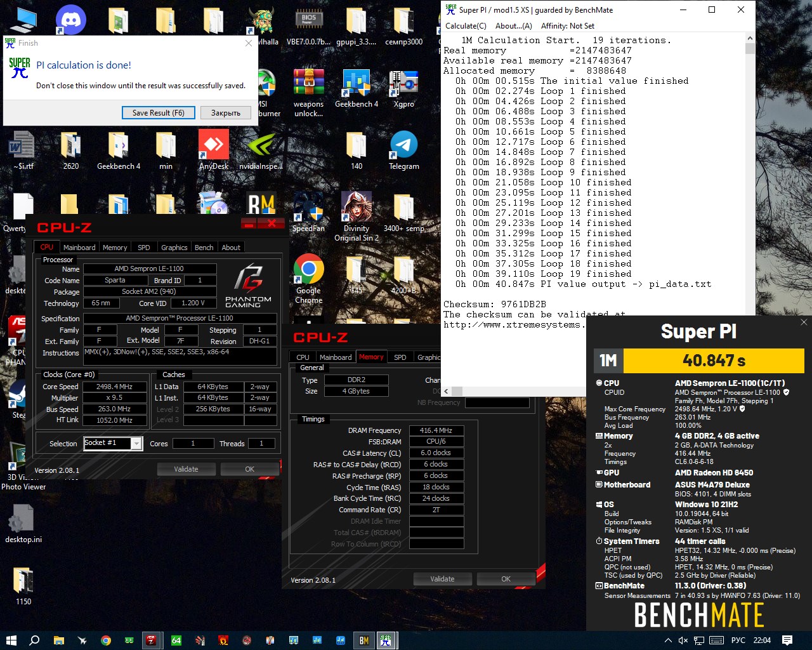Image resolution: width=812 pixels, height=650 pixels.
Task: Open Google Chrome desktop shortcut
Action: (309, 279)
